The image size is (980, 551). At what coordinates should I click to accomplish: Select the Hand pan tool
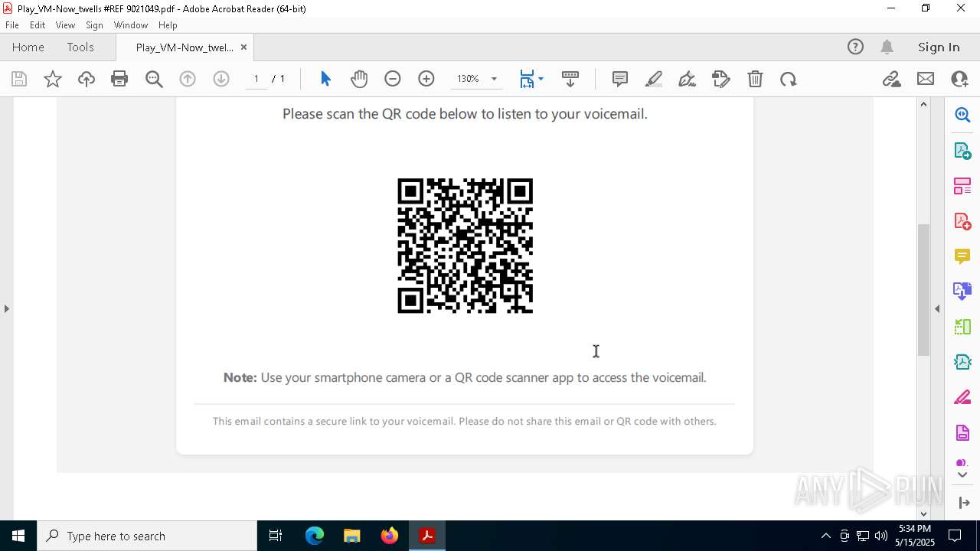click(359, 79)
